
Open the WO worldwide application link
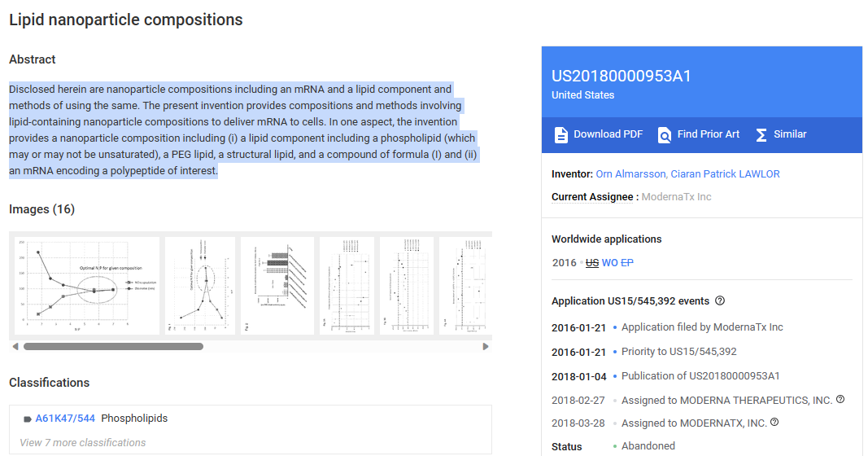609,263
